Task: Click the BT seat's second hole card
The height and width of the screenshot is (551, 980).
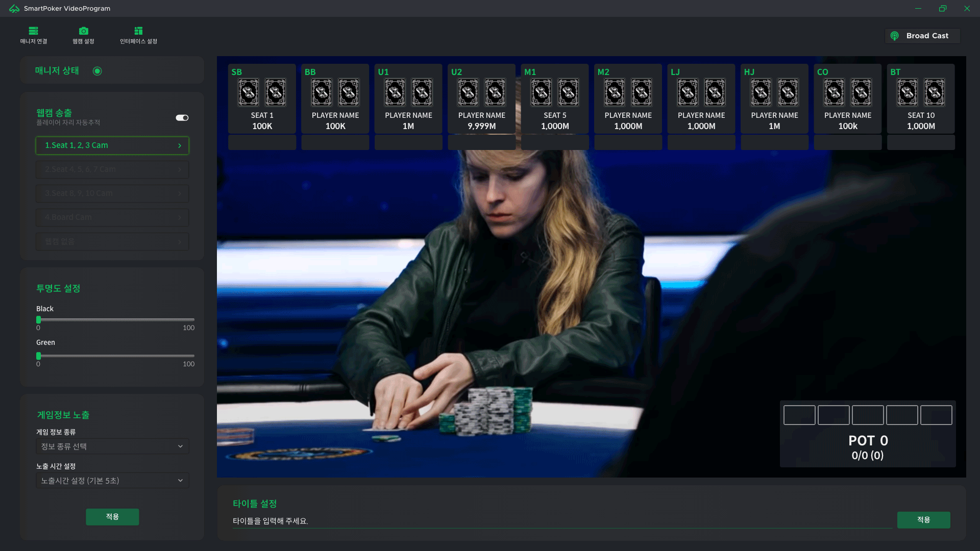Action: [x=935, y=92]
